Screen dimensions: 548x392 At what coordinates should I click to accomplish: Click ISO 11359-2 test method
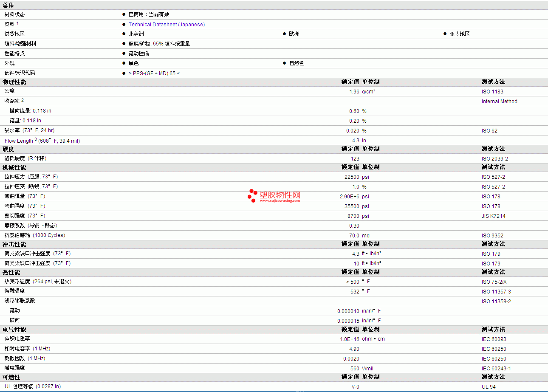click(496, 302)
